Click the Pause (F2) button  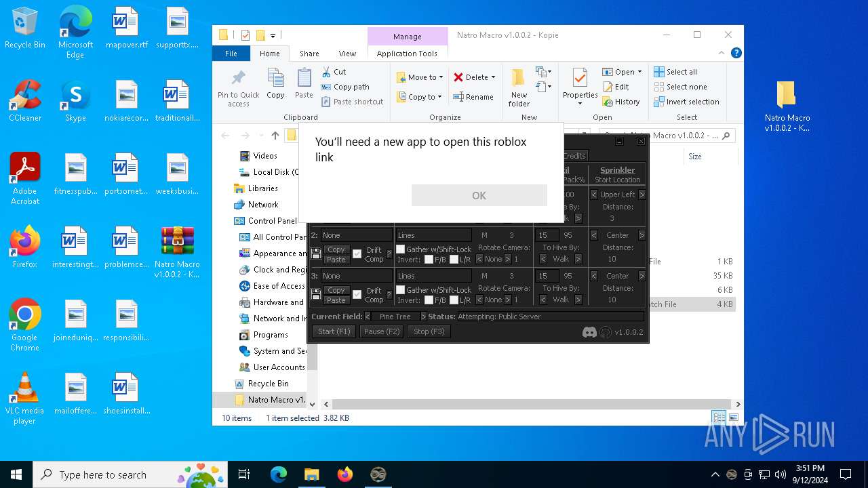382,331
